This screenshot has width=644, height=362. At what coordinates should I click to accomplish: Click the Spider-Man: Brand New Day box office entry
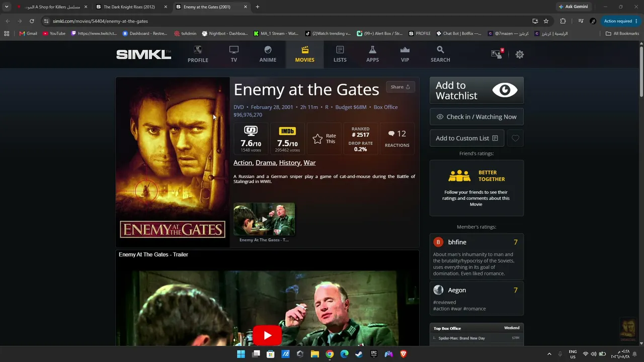(461, 338)
